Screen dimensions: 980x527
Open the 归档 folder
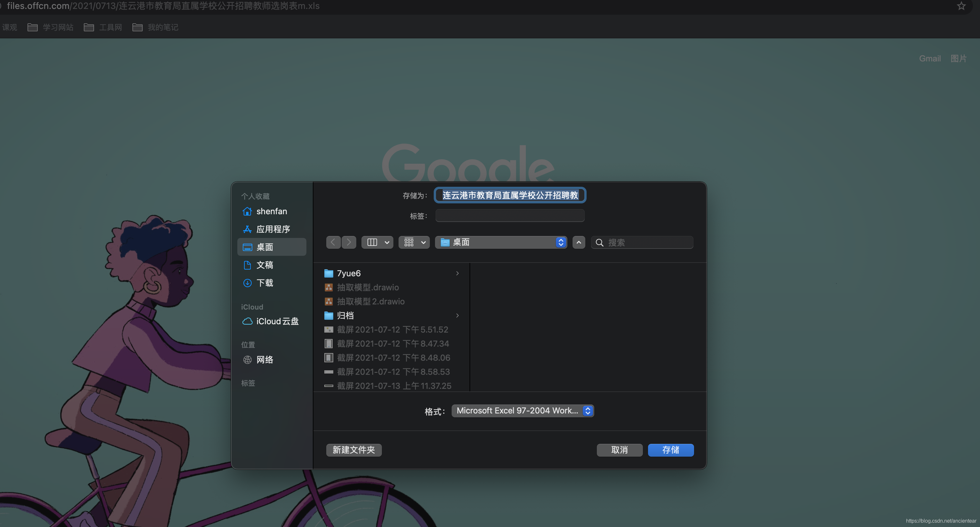coord(345,316)
